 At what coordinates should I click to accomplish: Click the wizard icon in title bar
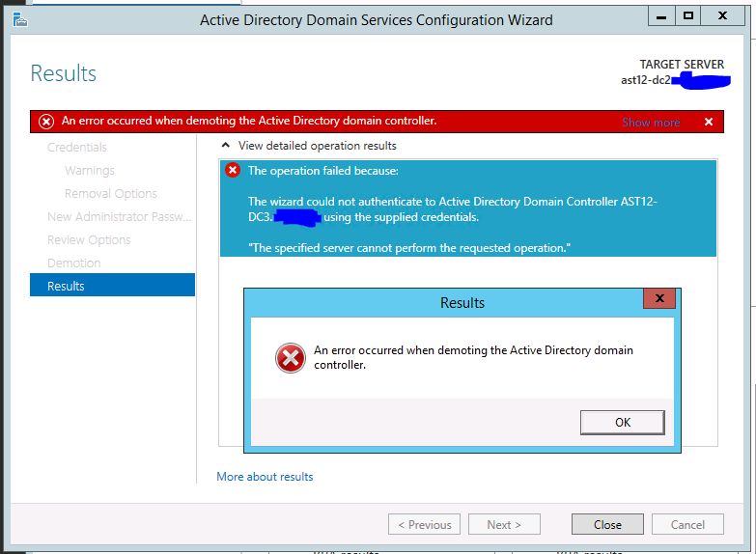(20, 19)
